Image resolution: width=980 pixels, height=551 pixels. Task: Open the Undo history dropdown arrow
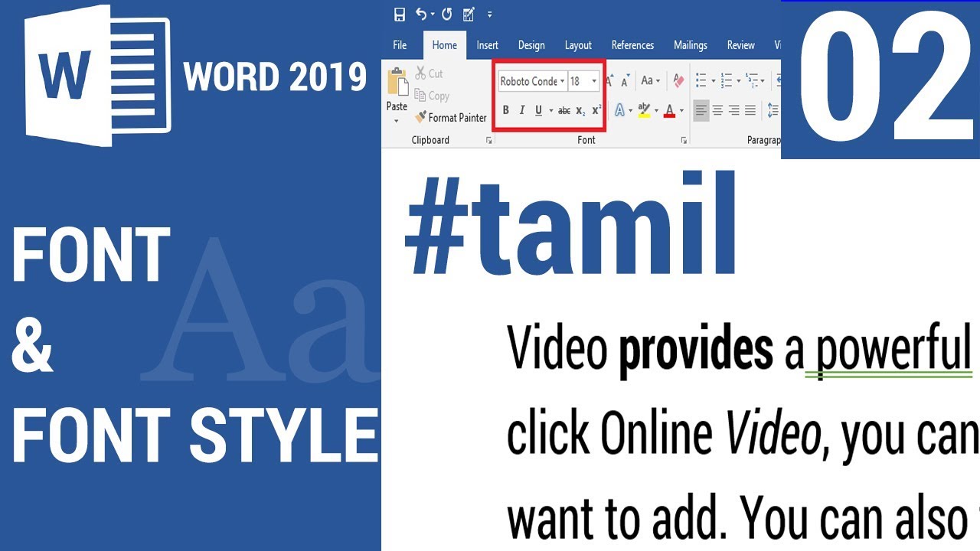click(433, 15)
